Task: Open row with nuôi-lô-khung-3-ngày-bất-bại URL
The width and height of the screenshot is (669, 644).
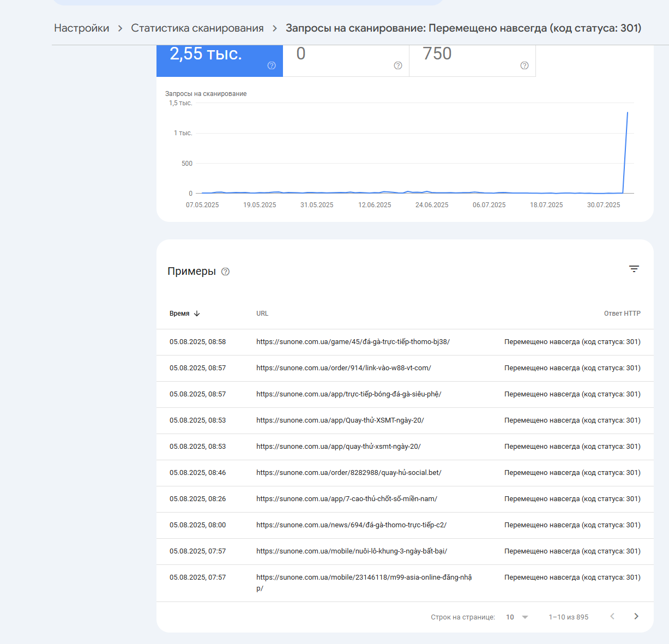Action: pos(405,551)
